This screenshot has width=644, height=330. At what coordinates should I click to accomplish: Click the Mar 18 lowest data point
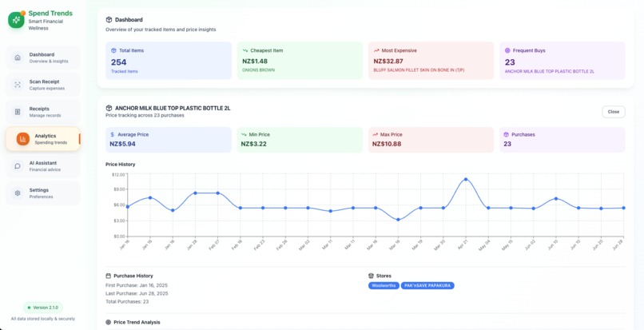(x=398, y=220)
